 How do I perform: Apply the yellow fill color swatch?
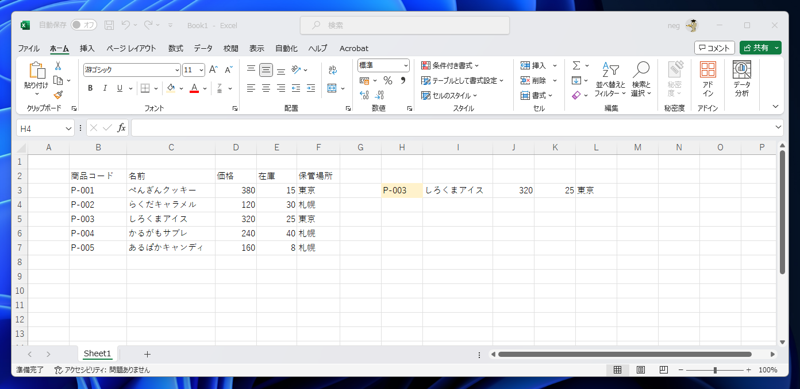(171, 88)
